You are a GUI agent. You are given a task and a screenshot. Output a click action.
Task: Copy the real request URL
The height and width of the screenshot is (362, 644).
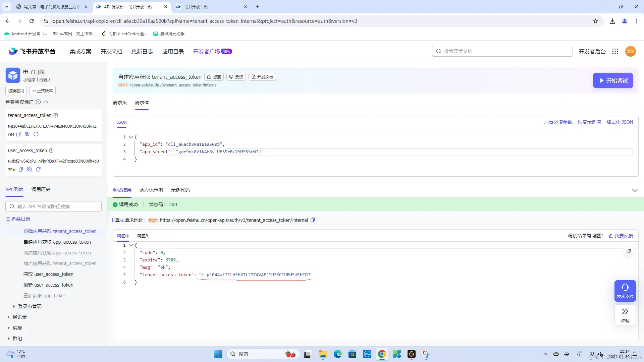(313, 220)
